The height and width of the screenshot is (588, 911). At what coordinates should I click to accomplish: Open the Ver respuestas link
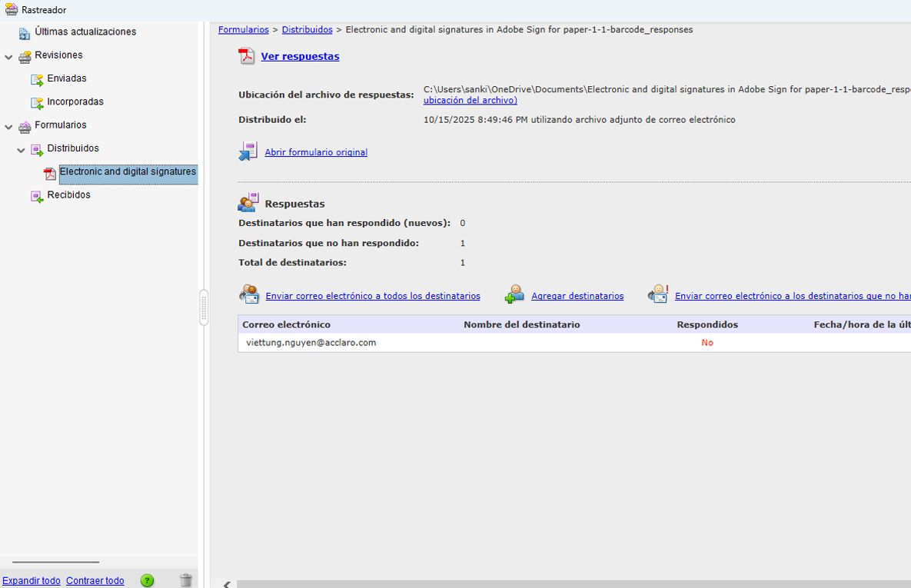click(300, 56)
